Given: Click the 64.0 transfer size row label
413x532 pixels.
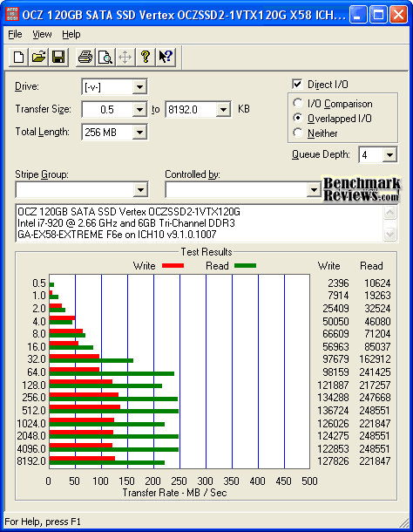Looking at the screenshot, I should (37, 372).
